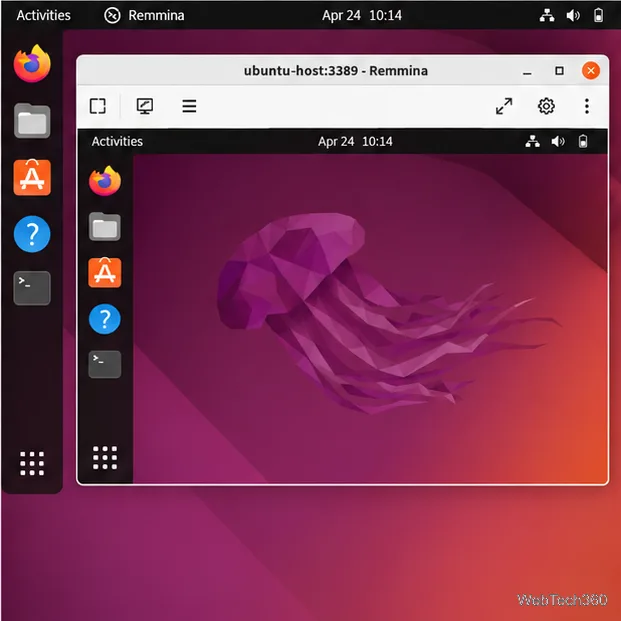Open the Remmina app menu in top bar

[x=144, y=15]
